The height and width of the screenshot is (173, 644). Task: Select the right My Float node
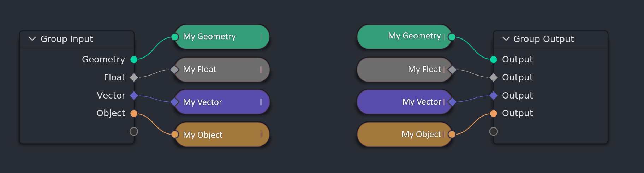405,70
